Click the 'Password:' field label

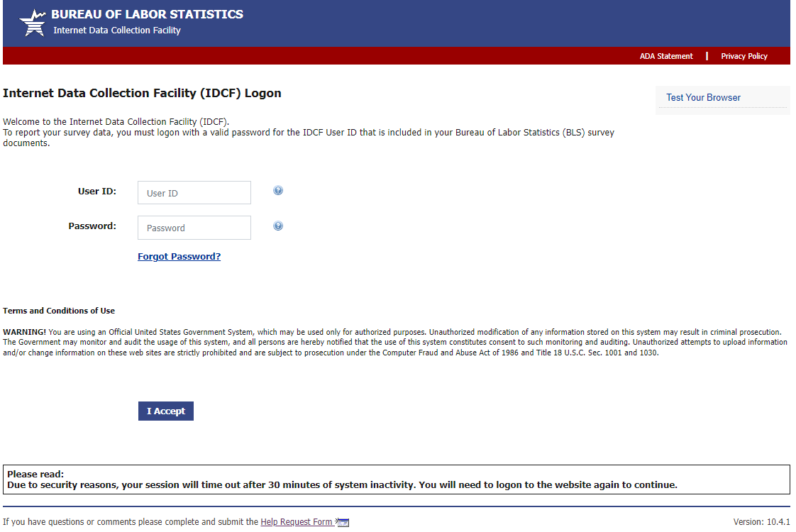pyautogui.click(x=92, y=226)
